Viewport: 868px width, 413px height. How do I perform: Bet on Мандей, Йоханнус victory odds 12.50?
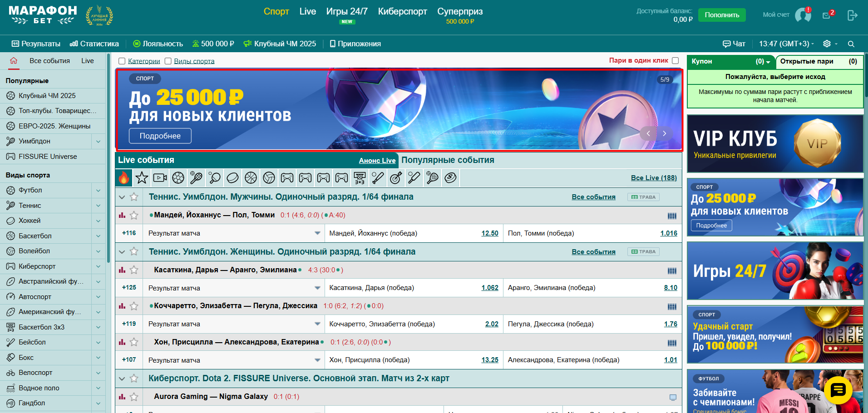coord(490,233)
